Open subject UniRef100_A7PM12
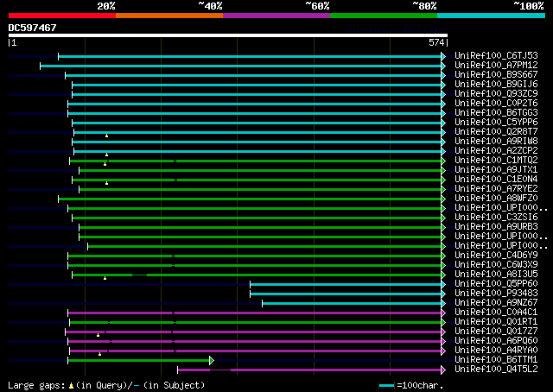553x392 pixels. point(496,66)
